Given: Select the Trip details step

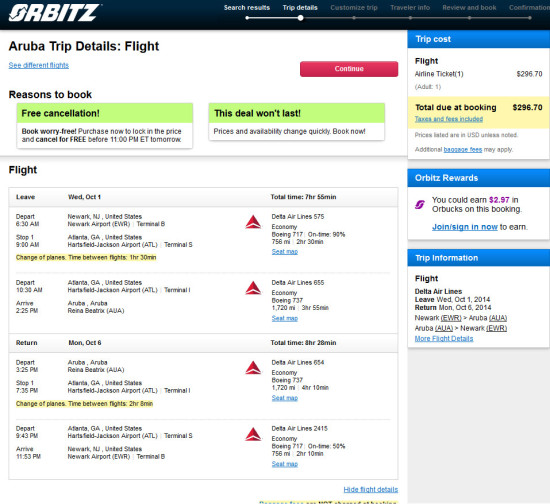Looking at the screenshot, I should (x=300, y=8).
